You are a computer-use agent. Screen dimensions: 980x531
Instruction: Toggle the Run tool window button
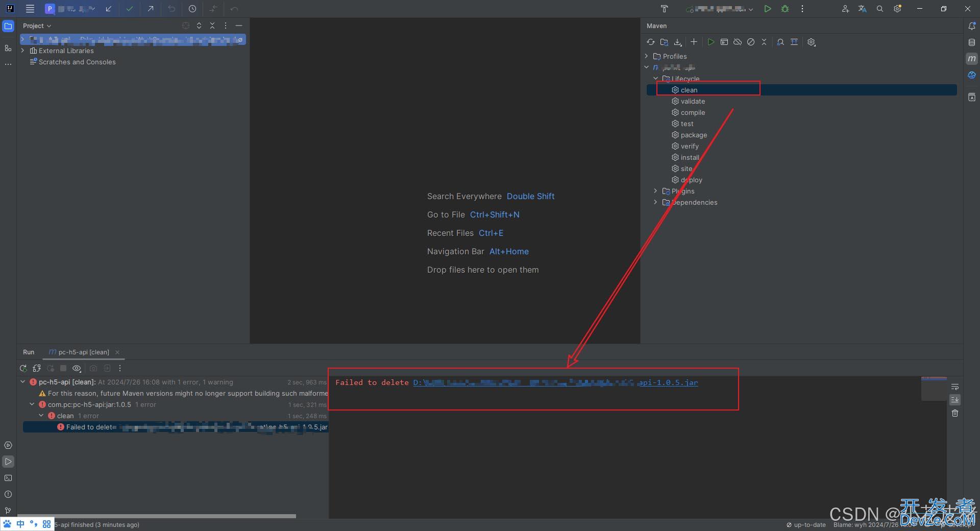coord(8,462)
